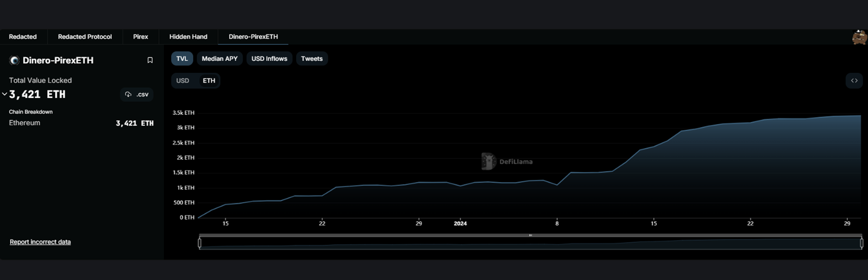Show the Median APY chart

(219, 58)
